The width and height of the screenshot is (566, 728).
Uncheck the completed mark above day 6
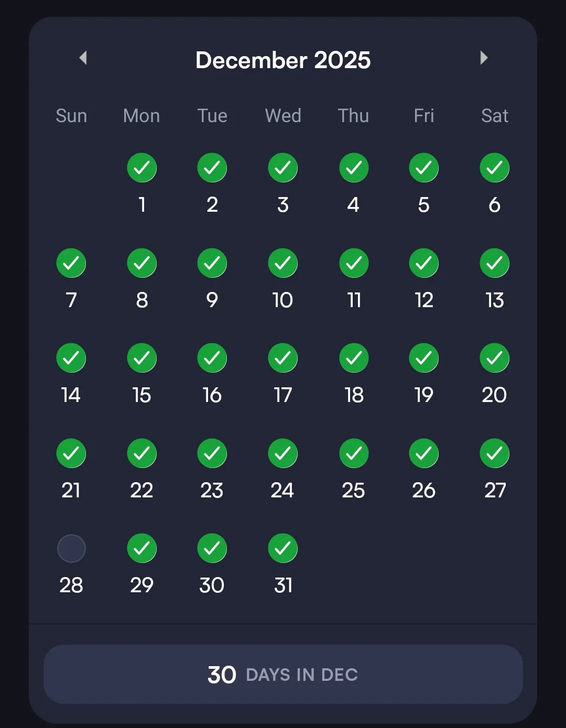(x=494, y=168)
